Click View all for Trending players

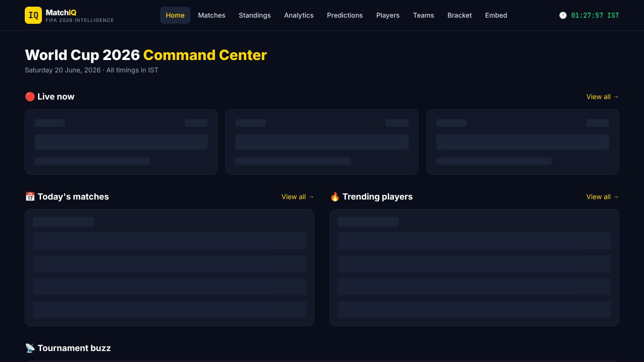[603, 197]
